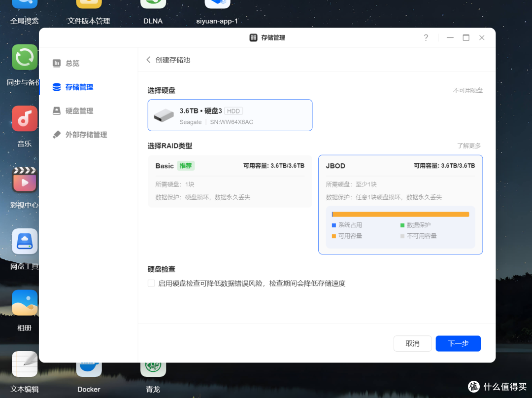Select the 3.6TB 硬盘3 Seagate disk
The height and width of the screenshot is (398, 532).
click(x=230, y=115)
